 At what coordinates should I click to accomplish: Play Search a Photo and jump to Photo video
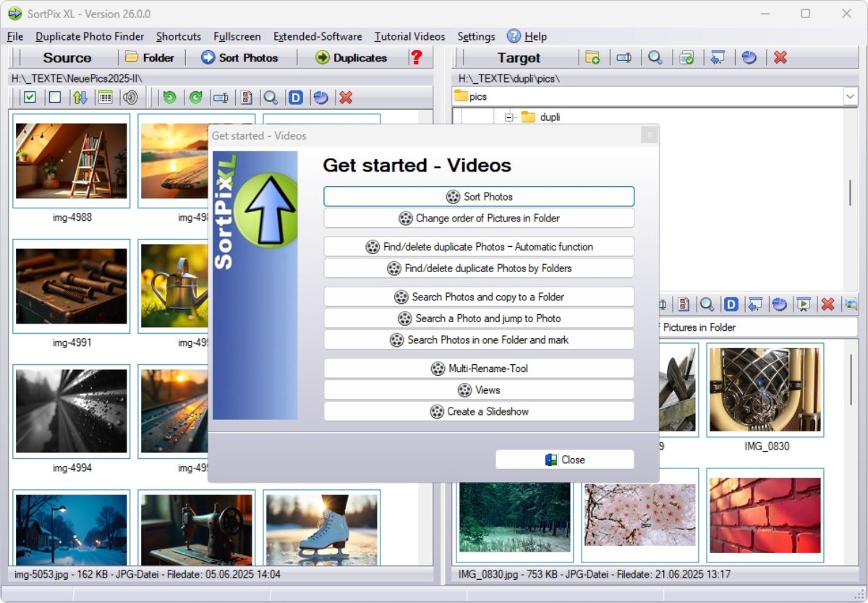click(479, 319)
